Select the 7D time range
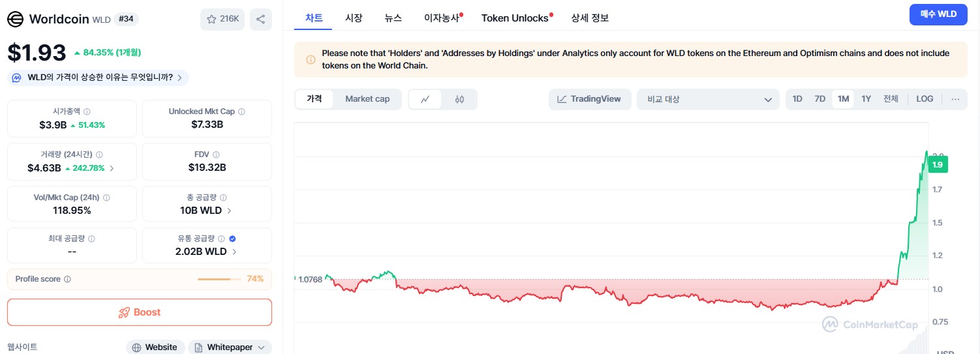 coord(820,99)
